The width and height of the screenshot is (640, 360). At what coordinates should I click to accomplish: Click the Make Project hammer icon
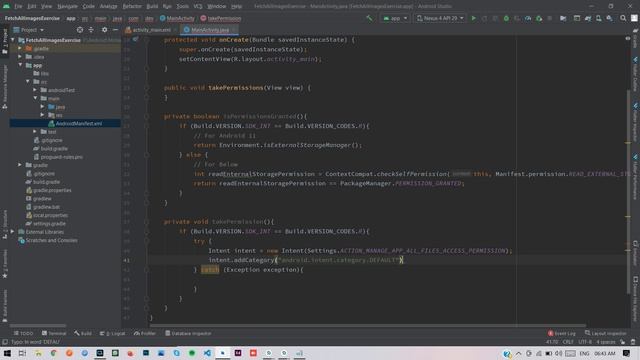[x=369, y=18]
